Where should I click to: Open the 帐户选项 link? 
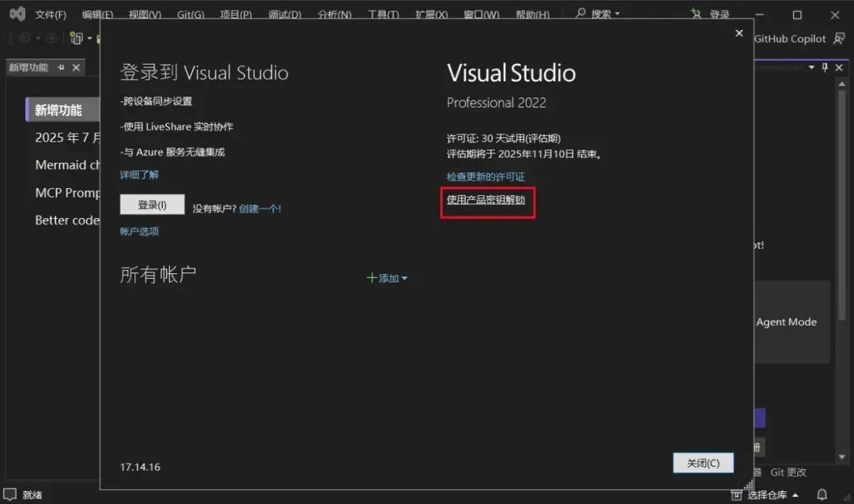tap(139, 231)
